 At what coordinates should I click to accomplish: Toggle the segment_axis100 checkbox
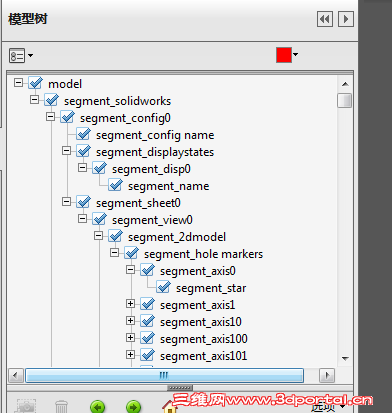pyautogui.click(x=147, y=338)
